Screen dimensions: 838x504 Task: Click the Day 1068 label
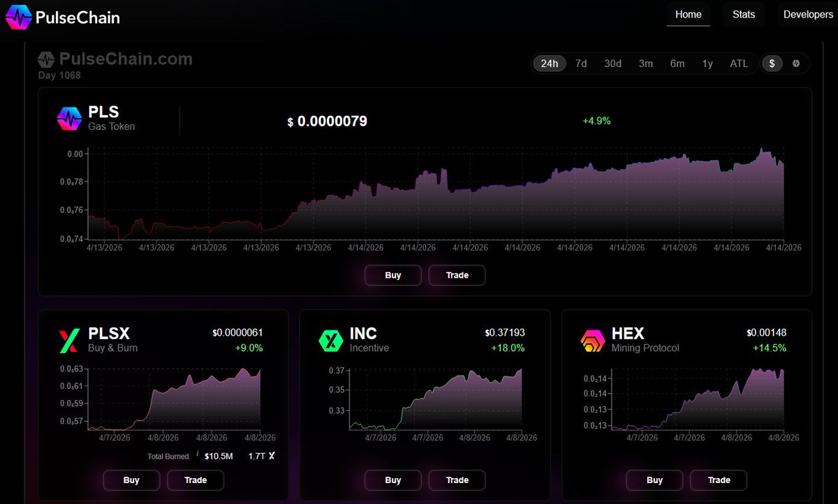pyautogui.click(x=59, y=75)
